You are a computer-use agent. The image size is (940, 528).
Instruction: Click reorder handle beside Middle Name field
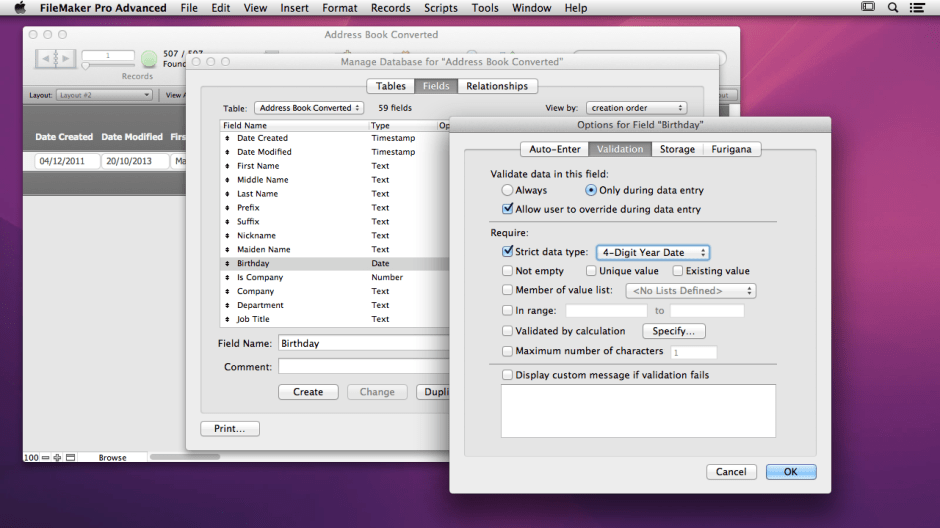(x=227, y=180)
